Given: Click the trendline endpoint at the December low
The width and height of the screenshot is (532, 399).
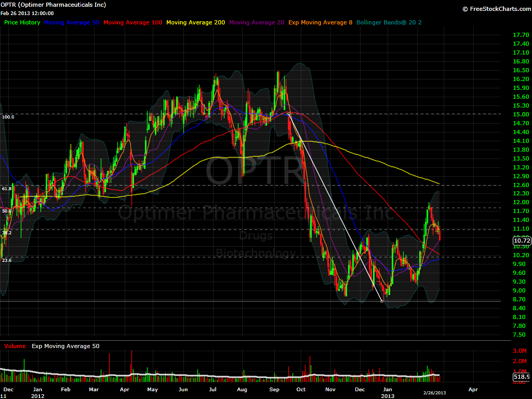Looking at the screenshot, I should click(x=382, y=301).
